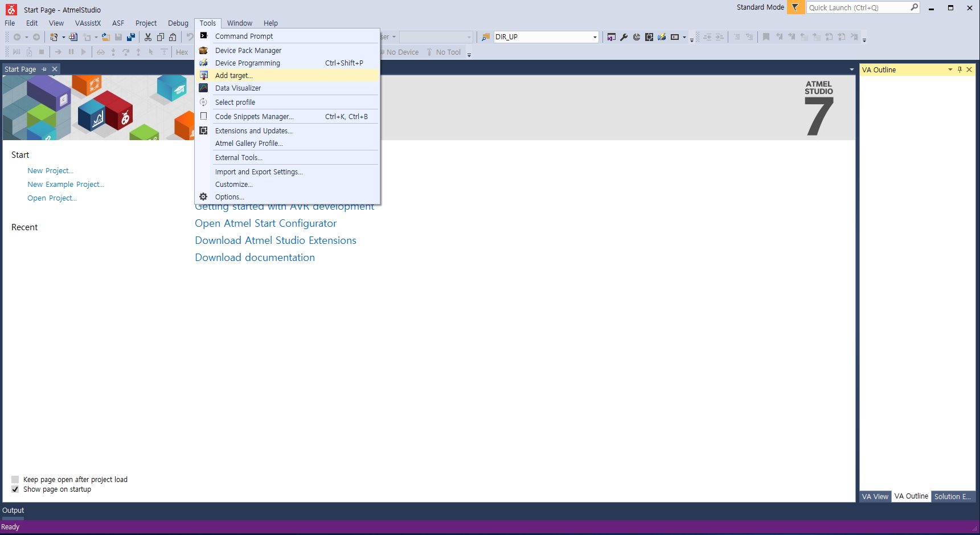980x535 pixels.
Task: Click the Device Programming lightning toolbar icon
Action: (662, 37)
